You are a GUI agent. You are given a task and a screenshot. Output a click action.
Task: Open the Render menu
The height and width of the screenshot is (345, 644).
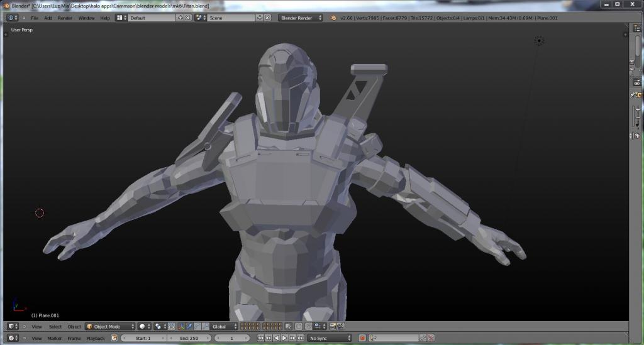pos(65,18)
